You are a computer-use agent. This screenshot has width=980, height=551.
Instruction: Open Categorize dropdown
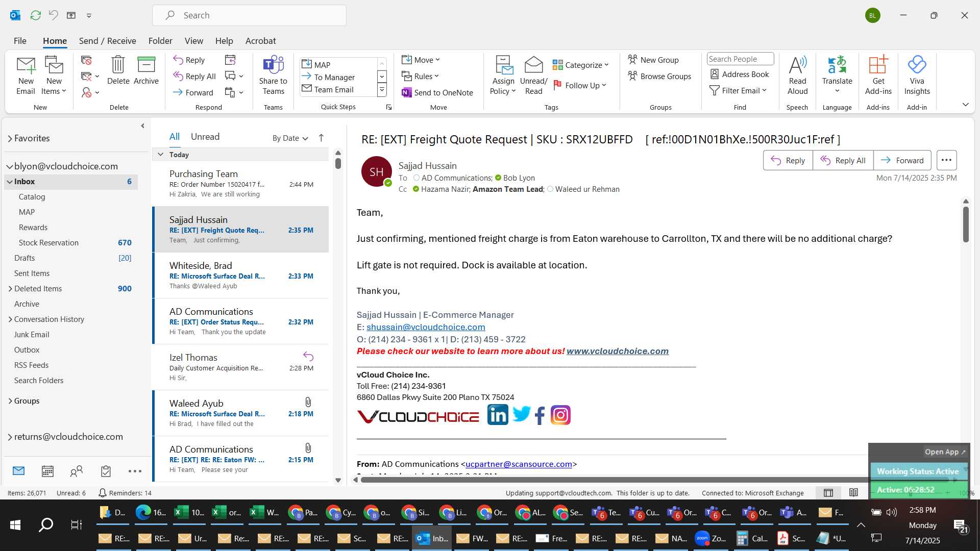click(581, 65)
